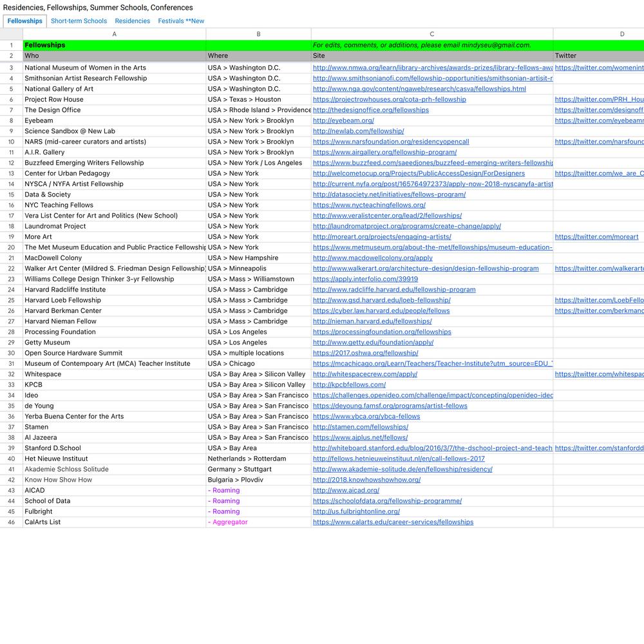The width and height of the screenshot is (644, 644).
Task: Select row 46 header number
Action: point(11,522)
